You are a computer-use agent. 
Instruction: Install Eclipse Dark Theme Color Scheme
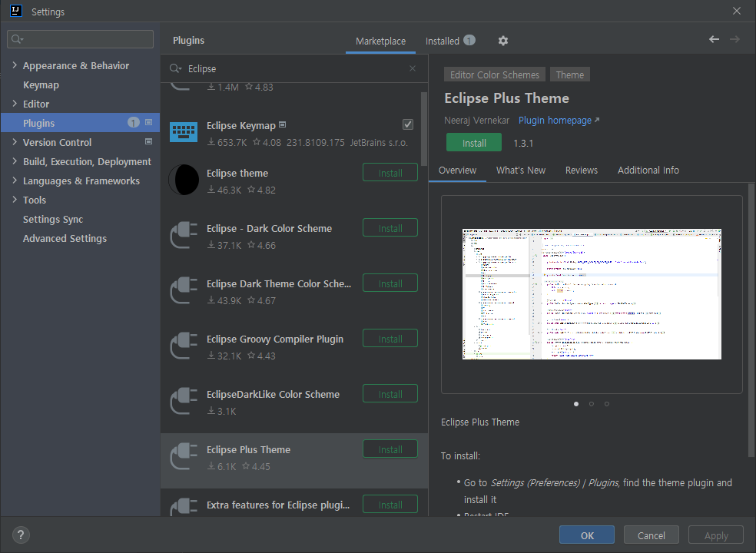pos(390,283)
